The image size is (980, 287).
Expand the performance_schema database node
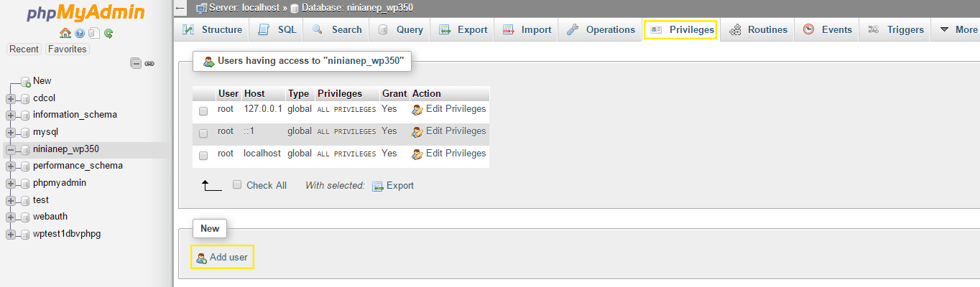point(11,166)
